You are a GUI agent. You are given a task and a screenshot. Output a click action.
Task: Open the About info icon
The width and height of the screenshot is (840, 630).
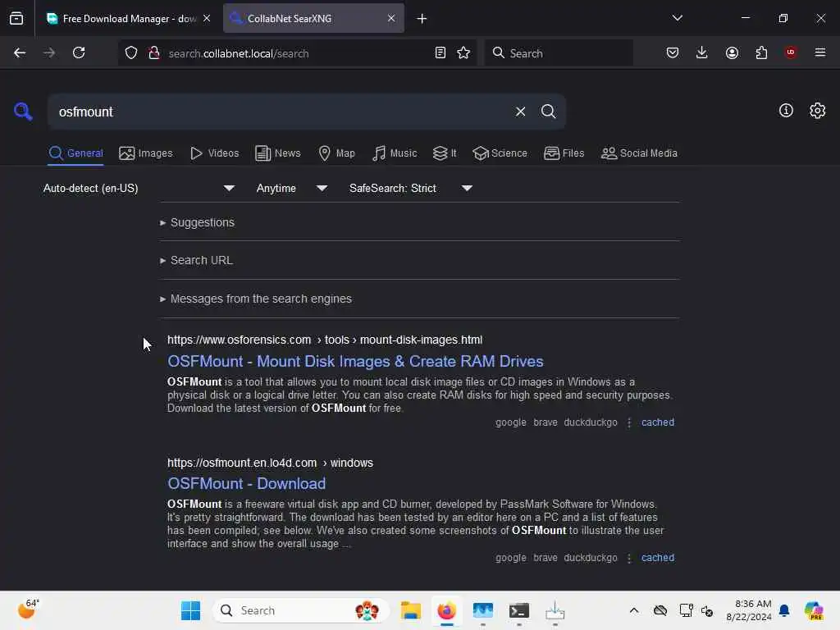tap(786, 111)
